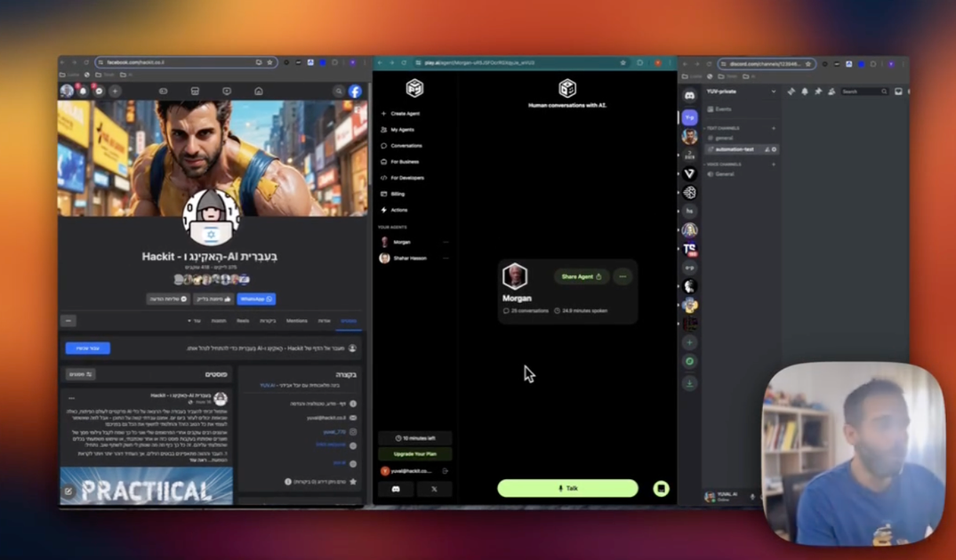956x560 pixels.
Task: Click the Discord Search field
Action: pos(864,92)
